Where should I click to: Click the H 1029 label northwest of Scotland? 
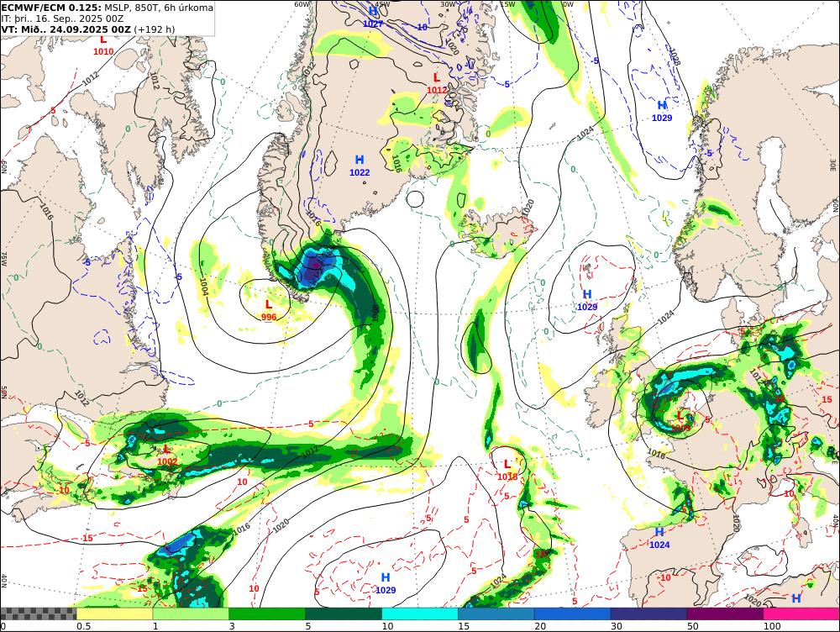[x=587, y=300]
